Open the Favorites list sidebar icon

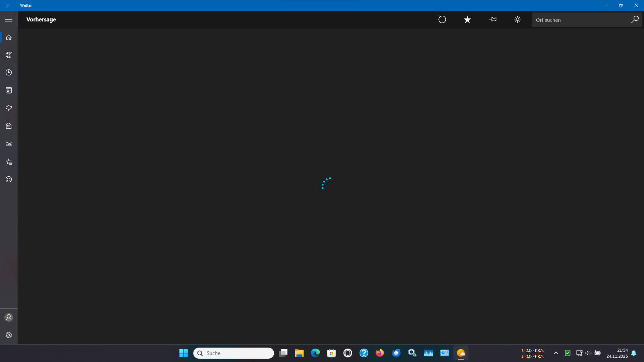[x=9, y=162]
